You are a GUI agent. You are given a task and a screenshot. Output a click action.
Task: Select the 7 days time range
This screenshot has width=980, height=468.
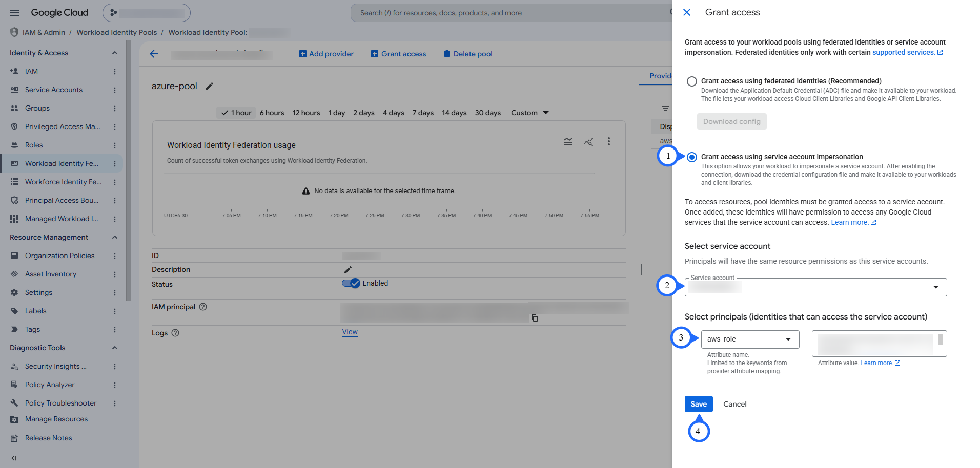click(x=423, y=113)
